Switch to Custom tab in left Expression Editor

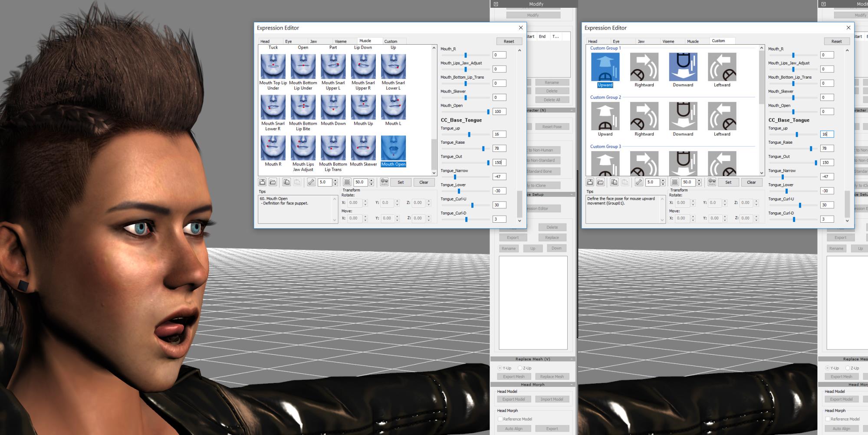coord(391,42)
